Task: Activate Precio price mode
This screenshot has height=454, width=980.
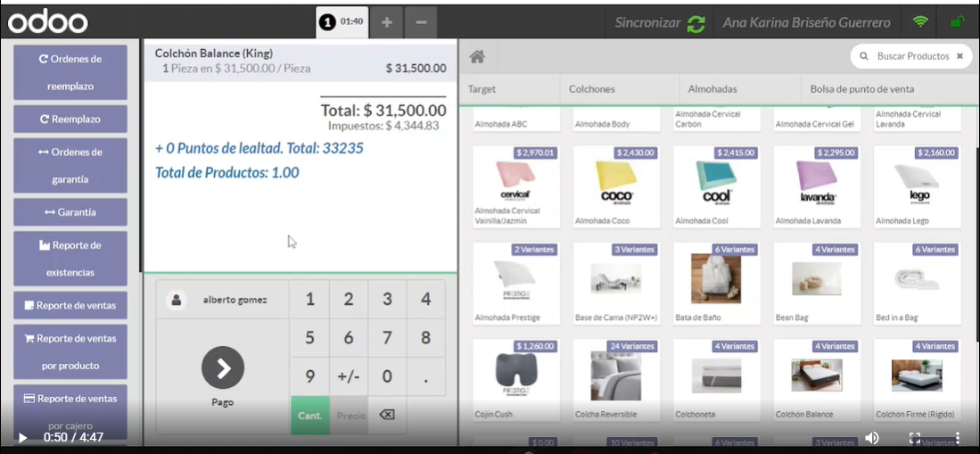Action: click(x=349, y=416)
